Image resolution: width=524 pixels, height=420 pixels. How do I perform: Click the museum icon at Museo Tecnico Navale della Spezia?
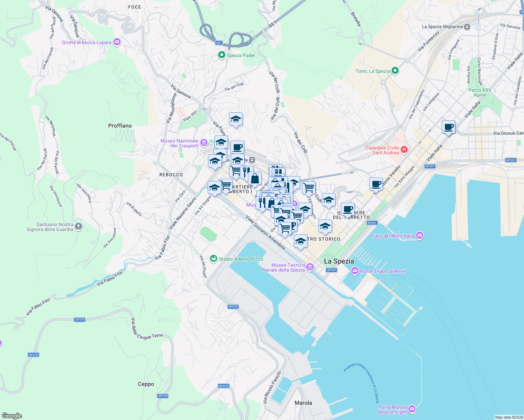coord(310,267)
